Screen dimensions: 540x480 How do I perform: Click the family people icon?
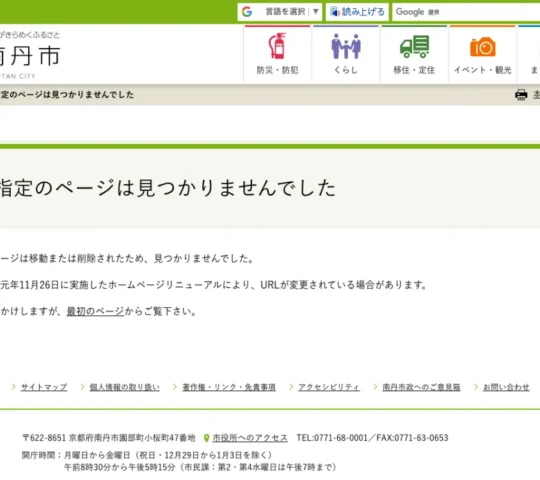click(346, 46)
